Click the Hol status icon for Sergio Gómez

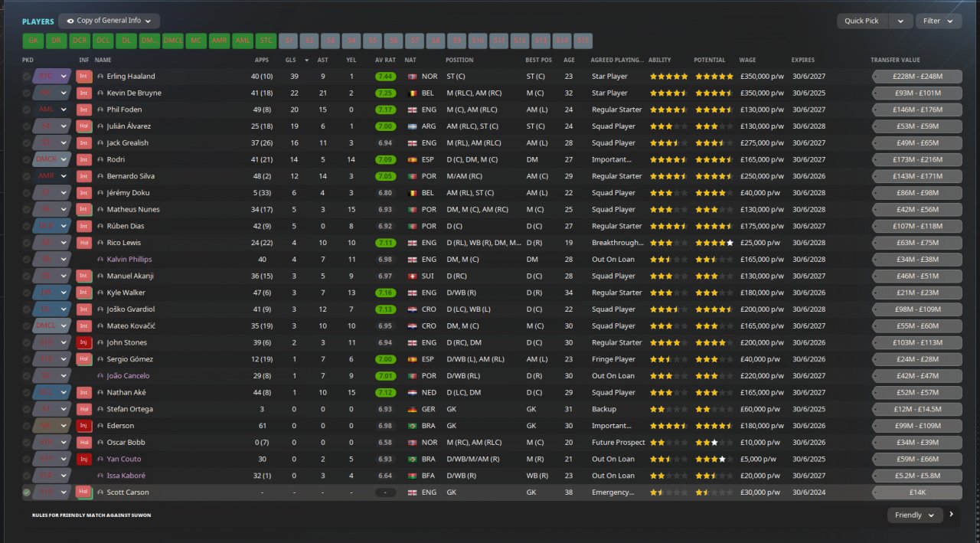coord(84,359)
